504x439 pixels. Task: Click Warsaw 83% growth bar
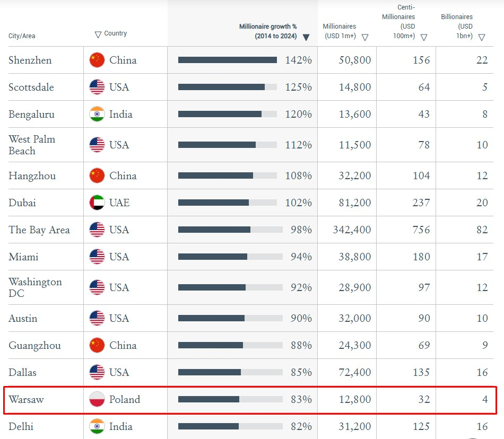point(230,399)
